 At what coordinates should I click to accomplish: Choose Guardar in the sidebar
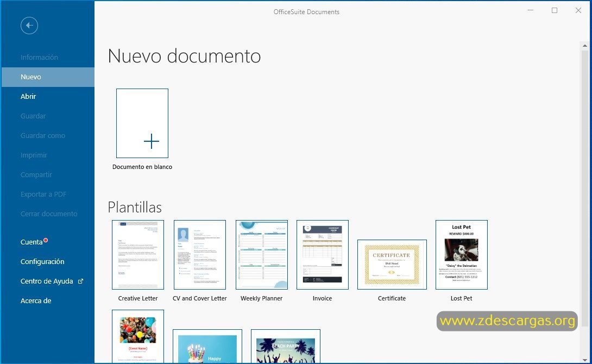33,116
